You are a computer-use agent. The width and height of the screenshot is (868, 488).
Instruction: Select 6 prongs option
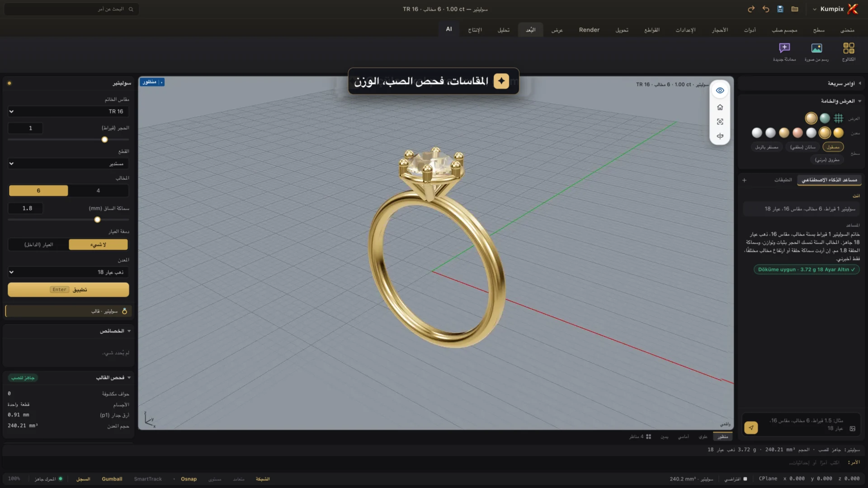tap(38, 191)
